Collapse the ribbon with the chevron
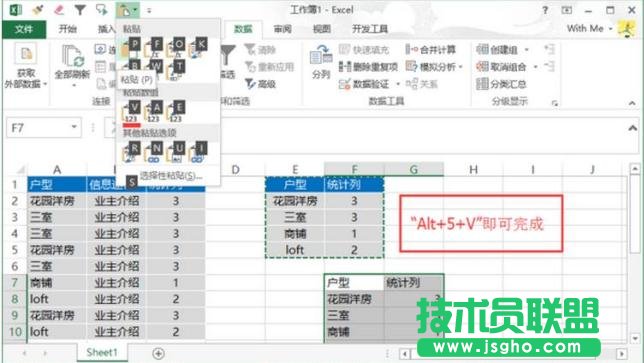Image resolution: width=644 pixels, height=363 pixels. [632, 103]
